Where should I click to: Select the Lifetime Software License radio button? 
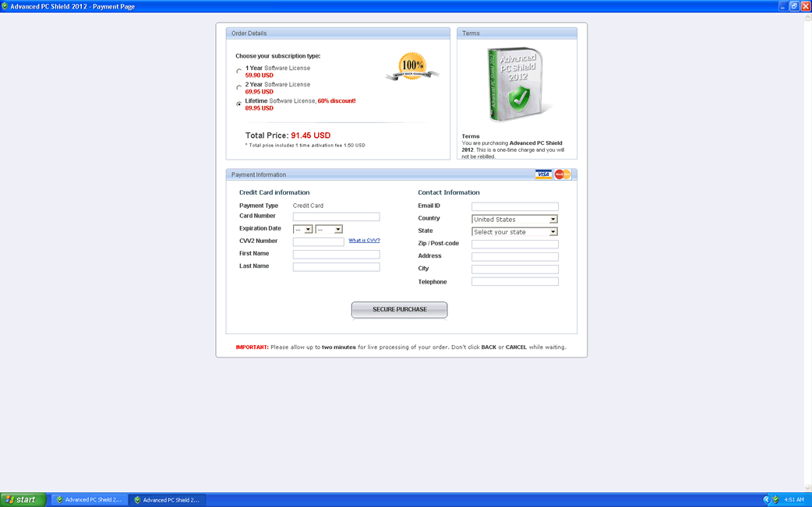239,104
